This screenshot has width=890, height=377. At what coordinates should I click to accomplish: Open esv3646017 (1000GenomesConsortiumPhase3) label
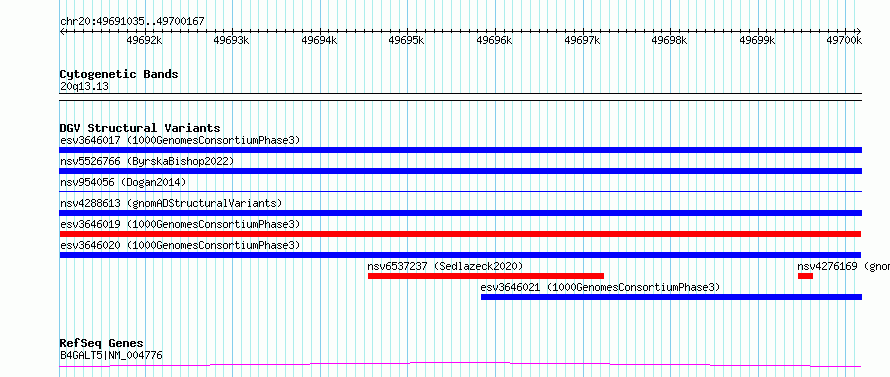coord(180,140)
